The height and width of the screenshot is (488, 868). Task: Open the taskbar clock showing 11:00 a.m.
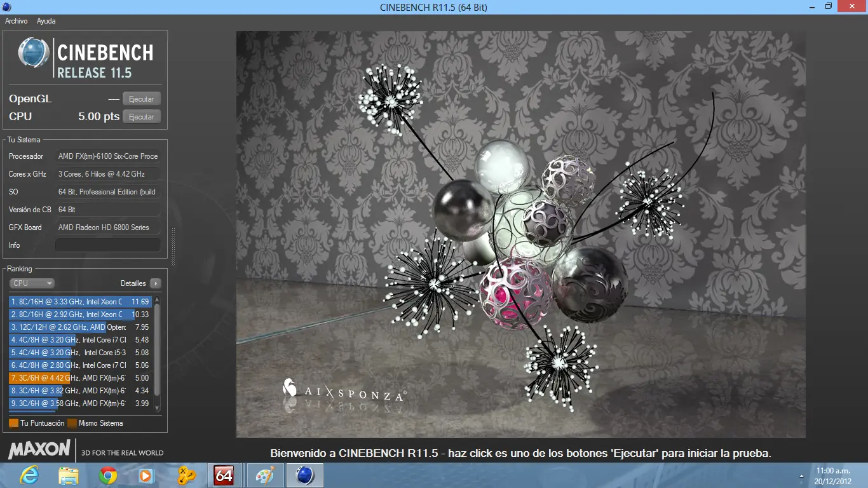click(x=833, y=476)
